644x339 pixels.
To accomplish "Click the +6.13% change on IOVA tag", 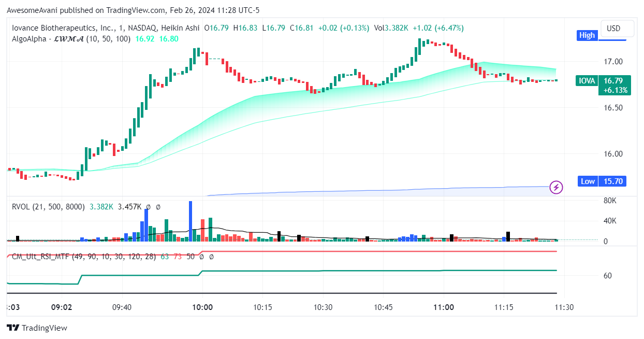I will (x=615, y=90).
